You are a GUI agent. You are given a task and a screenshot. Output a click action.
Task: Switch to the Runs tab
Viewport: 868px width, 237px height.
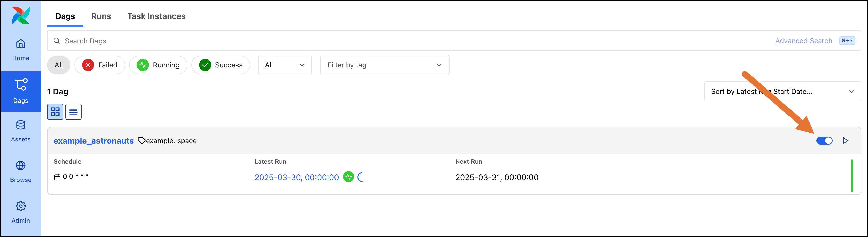(x=101, y=16)
